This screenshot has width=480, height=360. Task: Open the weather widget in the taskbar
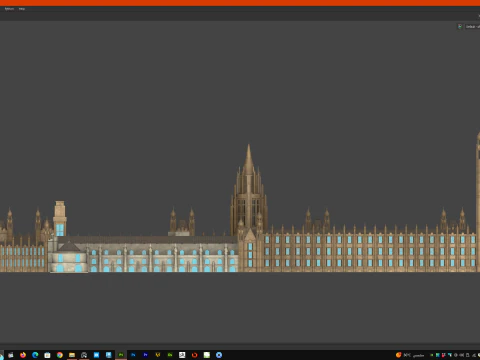coord(410,355)
